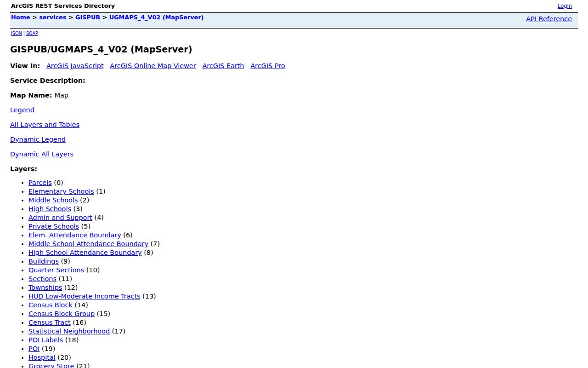
Task: Open the Elem. Attendance Boundary layer
Action: click(75, 235)
